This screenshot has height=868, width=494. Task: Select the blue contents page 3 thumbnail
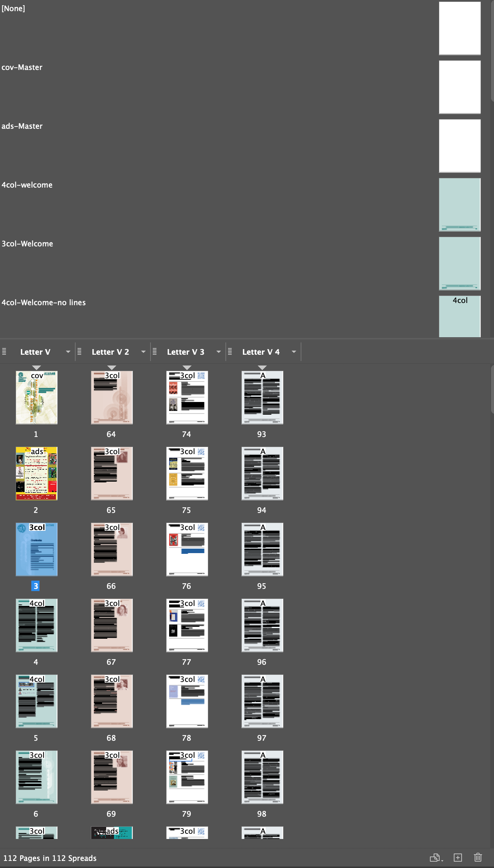37,549
